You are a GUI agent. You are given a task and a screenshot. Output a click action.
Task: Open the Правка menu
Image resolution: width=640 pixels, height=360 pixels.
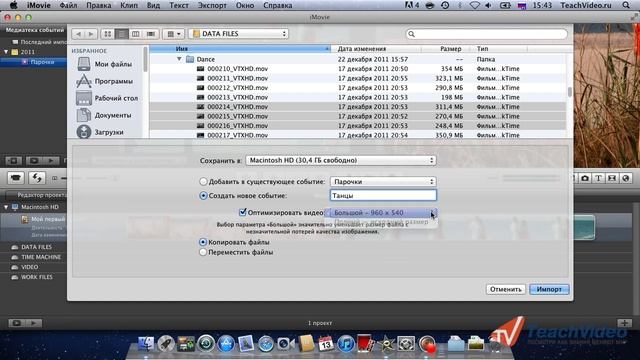[x=99, y=5]
